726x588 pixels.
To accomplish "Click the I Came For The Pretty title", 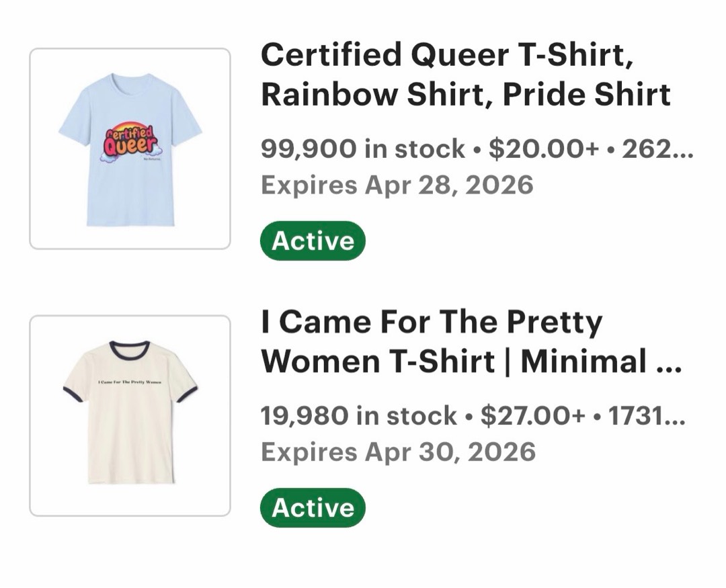I will pos(431,323).
